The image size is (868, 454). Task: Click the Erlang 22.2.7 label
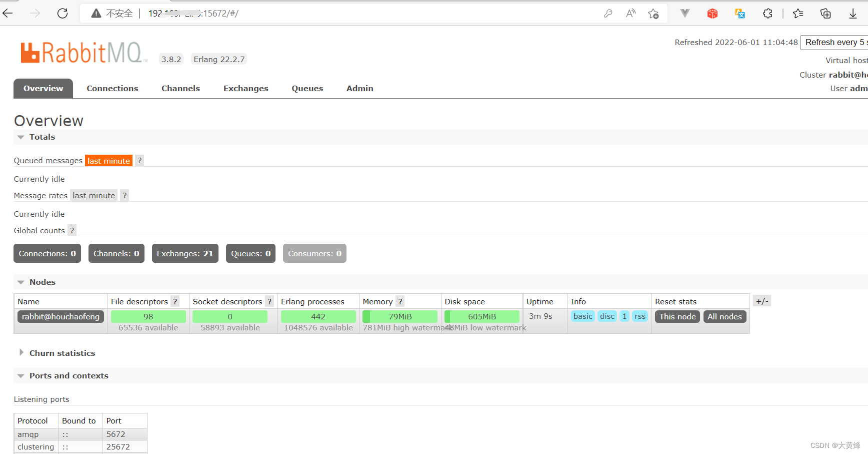tap(219, 59)
